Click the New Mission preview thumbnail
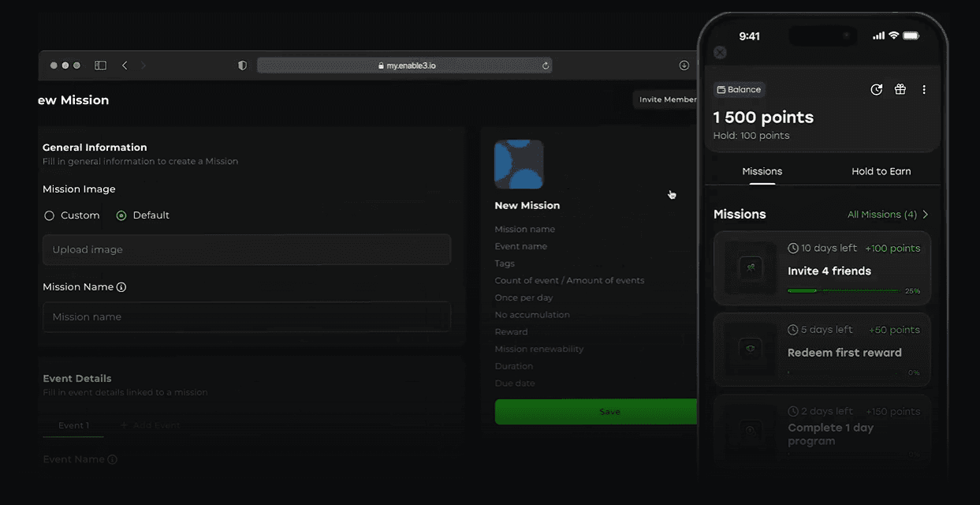 [x=519, y=164]
